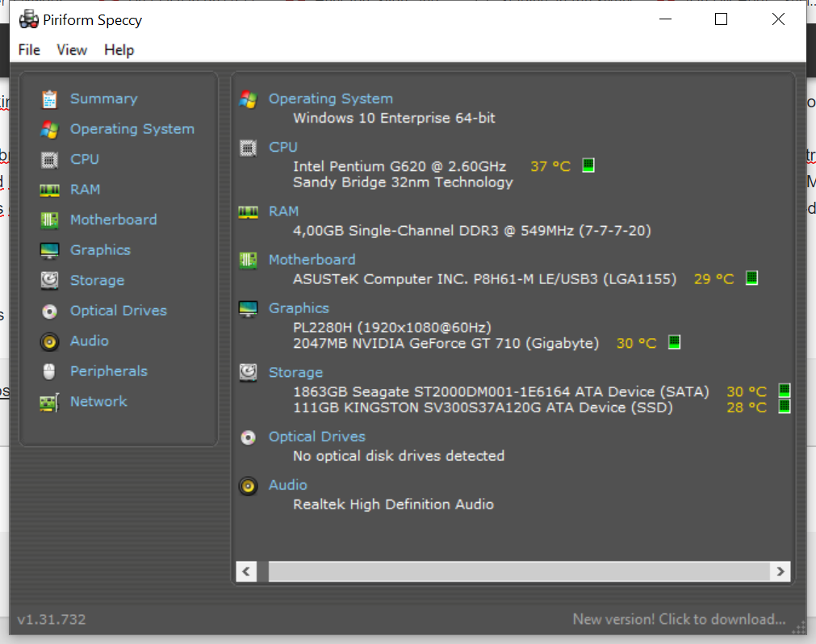The width and height of the screenshot is (816, 644).
Task: Select Operating System in the sidebar
Action: tap(132, 129)
